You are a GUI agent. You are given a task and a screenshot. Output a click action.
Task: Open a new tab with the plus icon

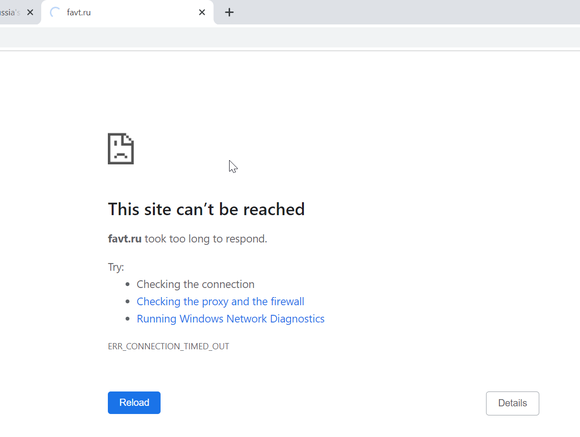pos(229,13)
